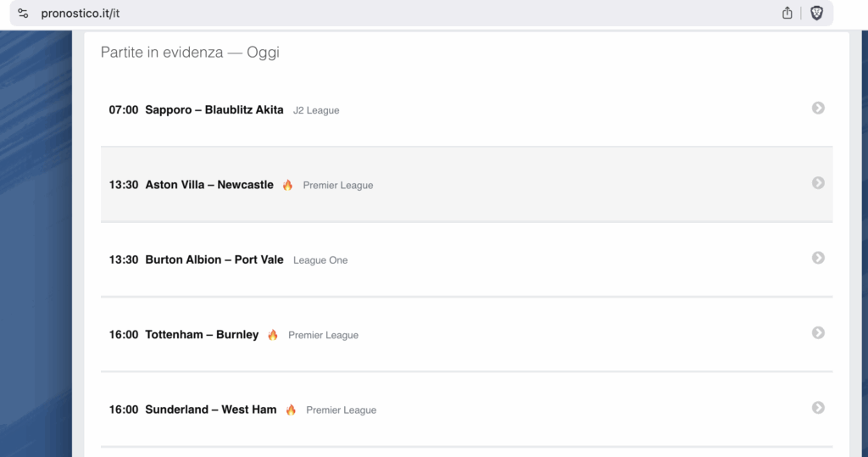Click the J2 League label
The width and height of the screenshot is (868, 457).
point(316,110)
